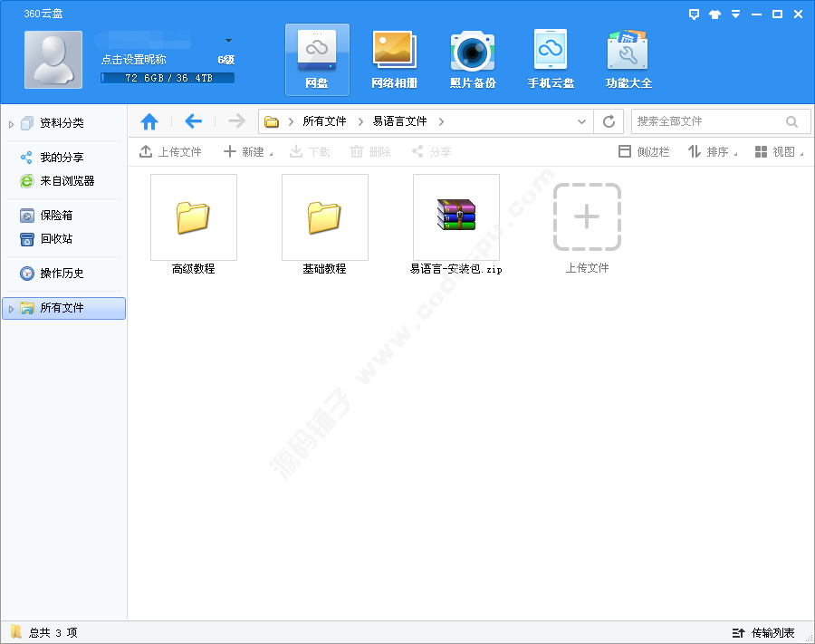Open 回收站 recycle bin
Image resolution: width=815 pixels, height=644 pixels.
point(57,239)
